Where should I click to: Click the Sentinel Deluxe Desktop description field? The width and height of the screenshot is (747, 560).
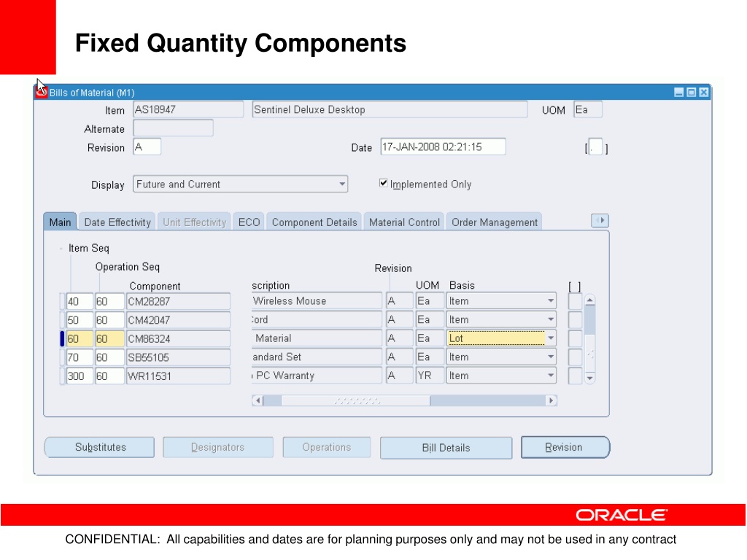(x=390, y=109)
